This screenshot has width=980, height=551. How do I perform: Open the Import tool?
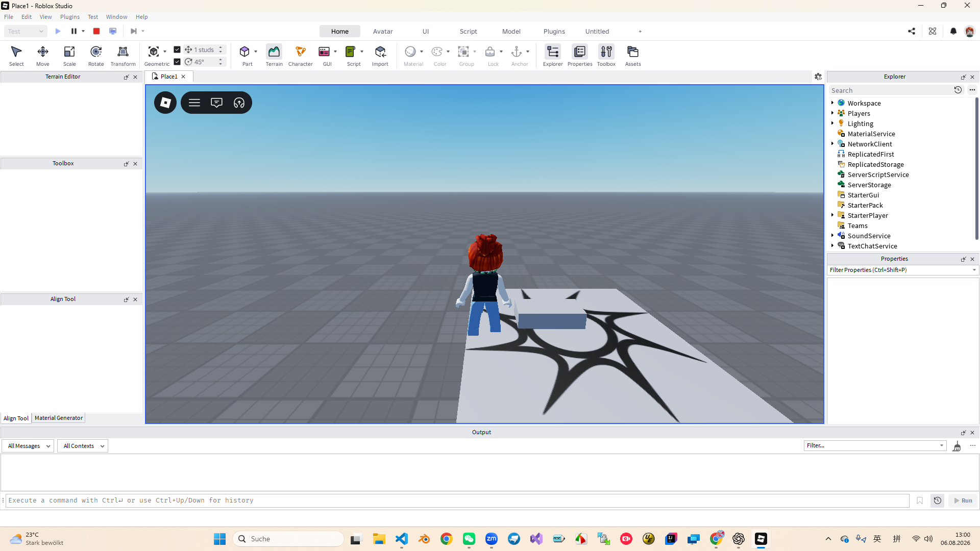click(x=380, y=56)
